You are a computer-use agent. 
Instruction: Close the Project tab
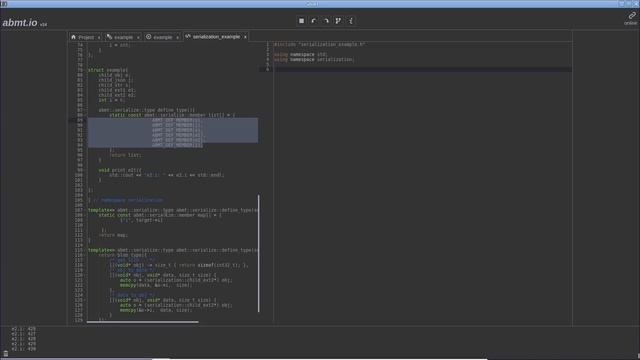[x=99, y=38]
